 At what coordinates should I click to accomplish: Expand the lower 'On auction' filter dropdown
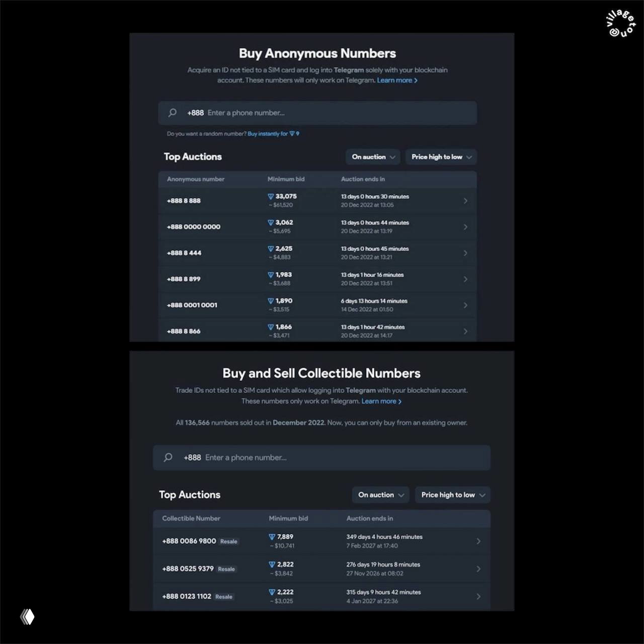click(380, 495)
